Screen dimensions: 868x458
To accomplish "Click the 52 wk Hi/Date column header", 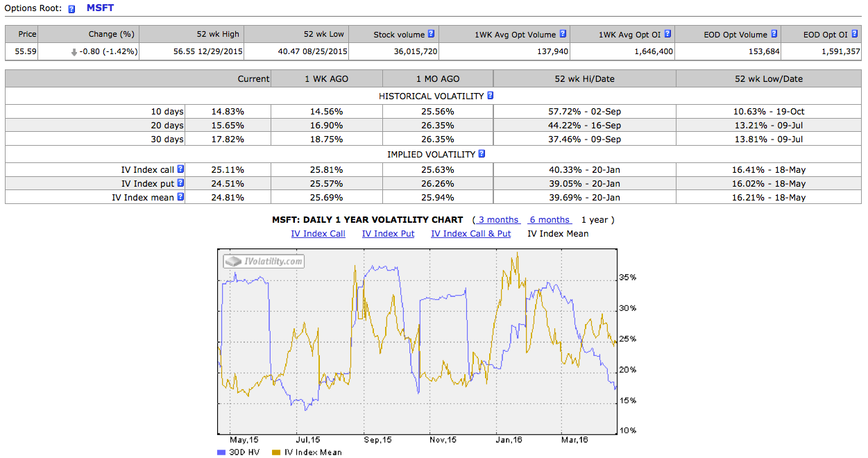I will 585,78.
